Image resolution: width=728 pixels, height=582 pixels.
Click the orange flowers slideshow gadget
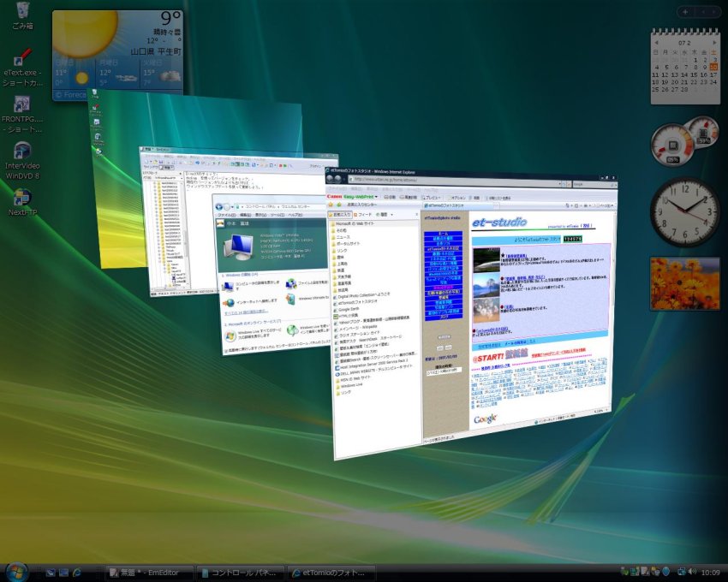(x=685, y=283)
